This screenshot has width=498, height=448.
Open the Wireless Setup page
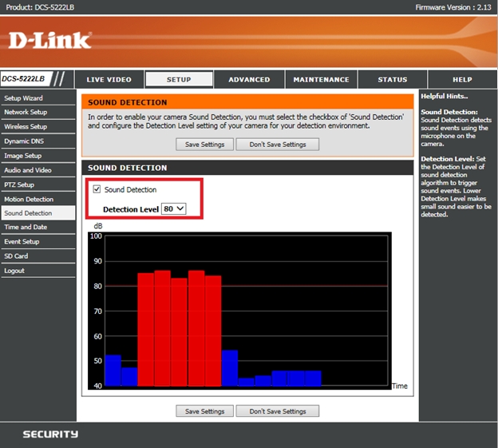26,127
